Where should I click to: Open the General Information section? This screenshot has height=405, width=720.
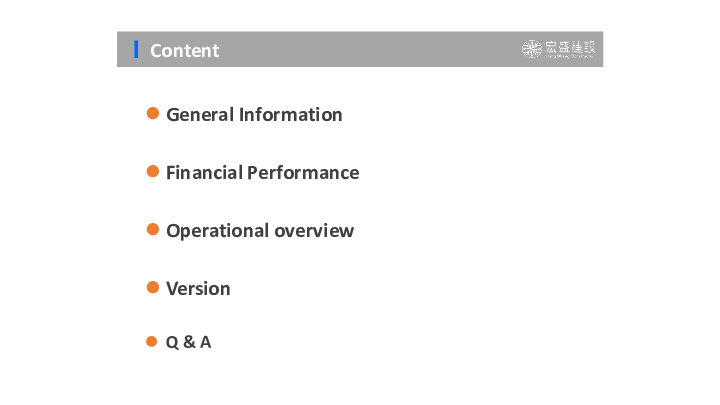pos(254,115)
